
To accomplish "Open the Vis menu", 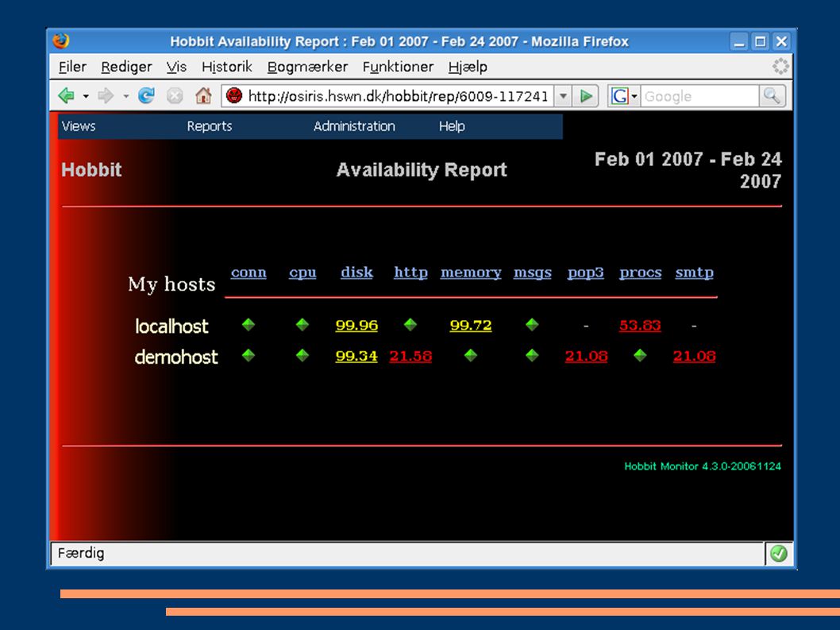I will click(176, 67).
